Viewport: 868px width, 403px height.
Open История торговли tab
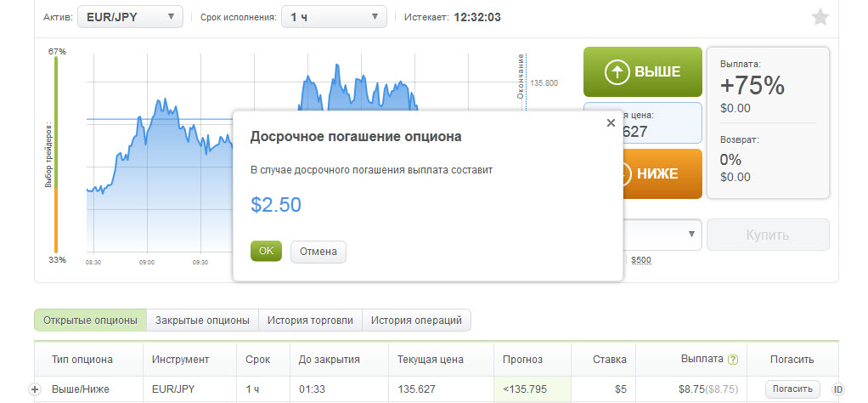[310, 320]
